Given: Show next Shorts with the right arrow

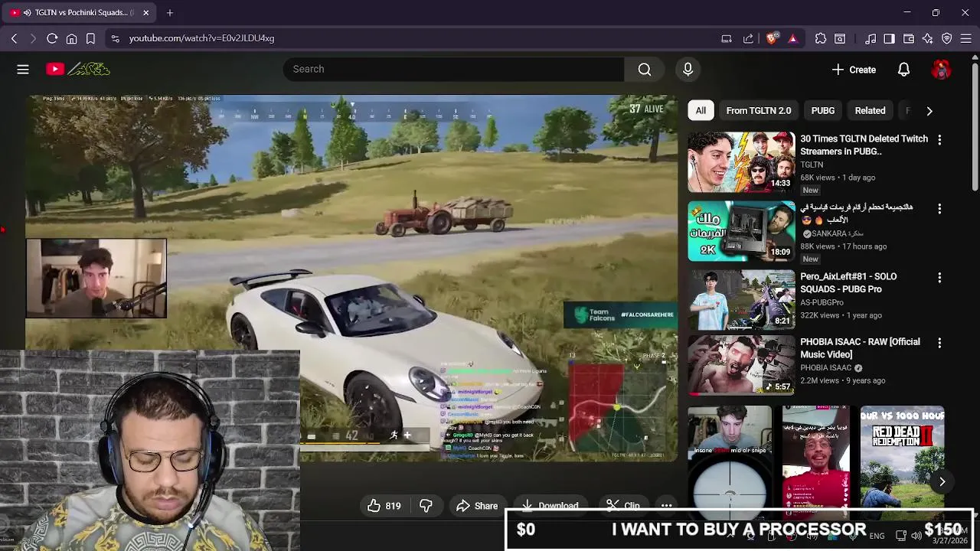Looking at the screenshot, I should point(942,481).
